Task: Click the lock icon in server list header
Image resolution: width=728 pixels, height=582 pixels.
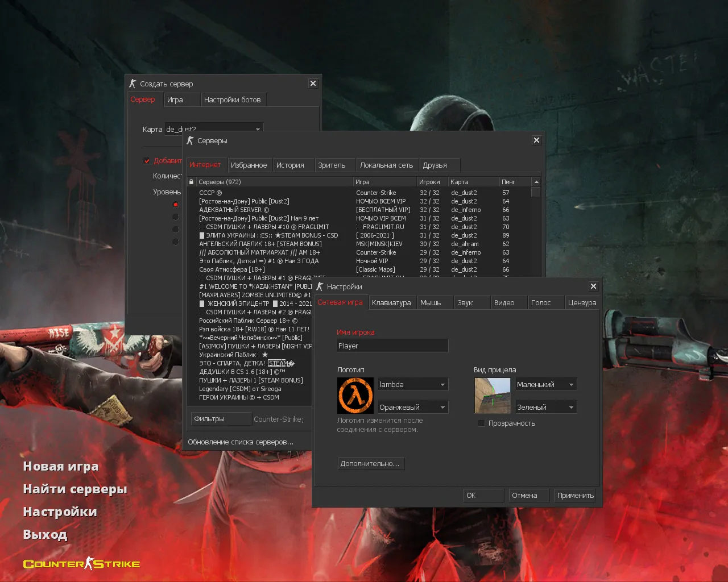Action: 191,181
